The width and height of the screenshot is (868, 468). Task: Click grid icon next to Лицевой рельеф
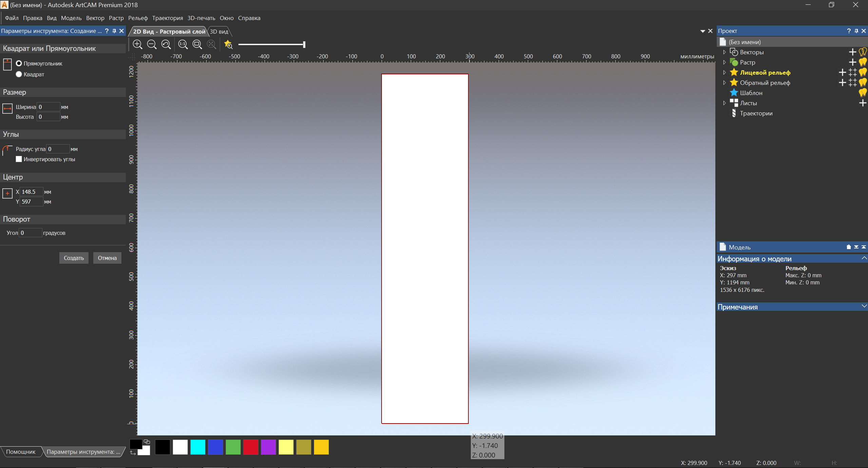(x=852, y=72)
